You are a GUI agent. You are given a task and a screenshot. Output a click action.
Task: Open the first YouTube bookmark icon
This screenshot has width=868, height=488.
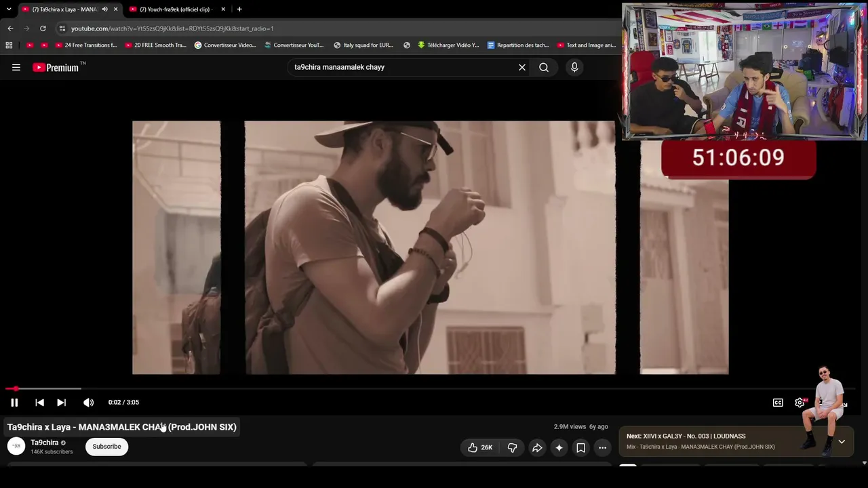(x=30, y=45)
